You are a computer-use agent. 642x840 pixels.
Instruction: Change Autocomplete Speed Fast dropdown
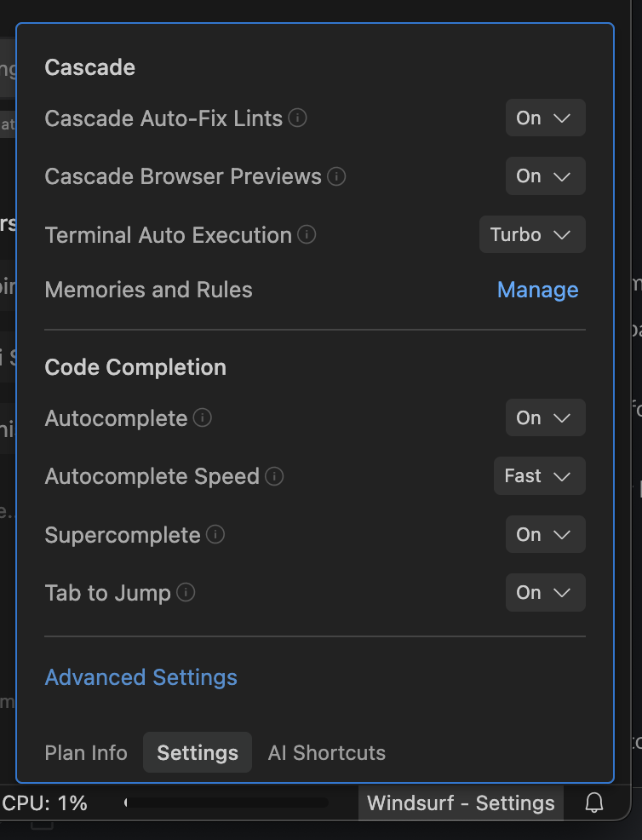coord(539,475)
